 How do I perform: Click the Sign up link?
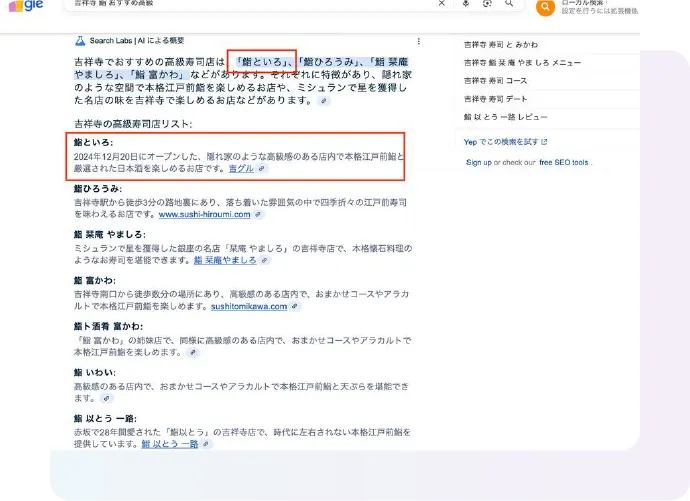click(x=479, y=162)
